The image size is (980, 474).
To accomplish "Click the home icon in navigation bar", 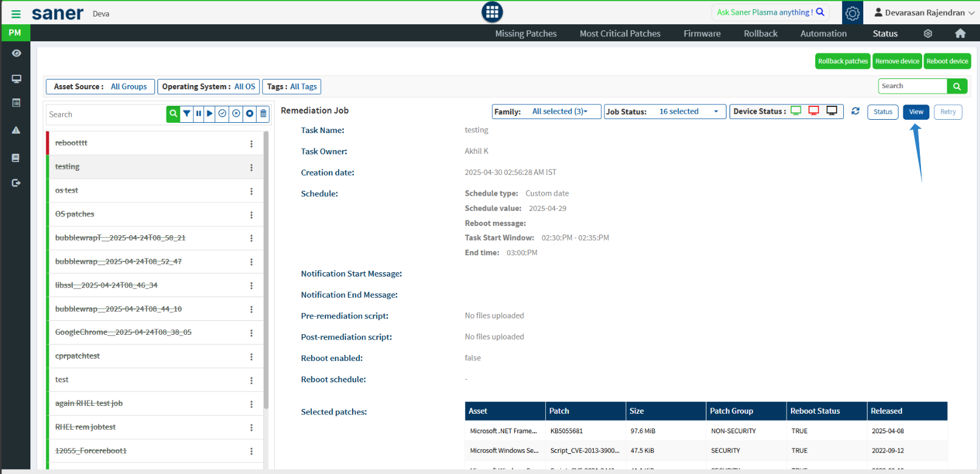I will pos(961,33).
